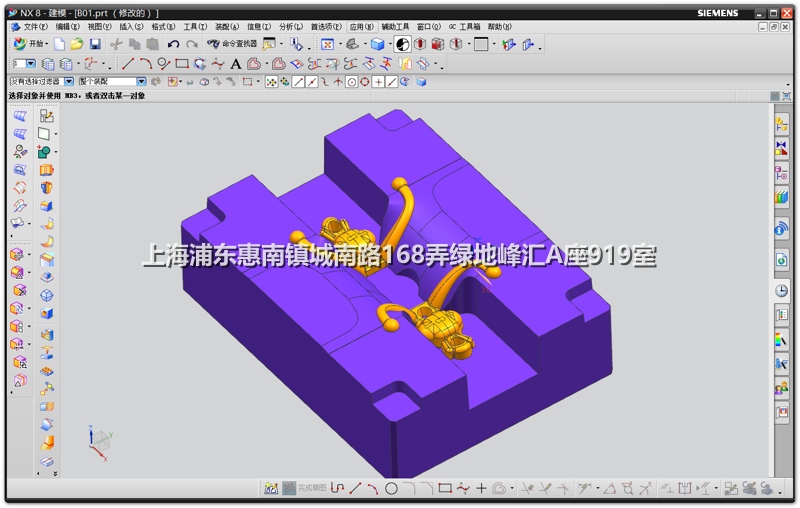Expand the assembly scope dropdown

141,81
